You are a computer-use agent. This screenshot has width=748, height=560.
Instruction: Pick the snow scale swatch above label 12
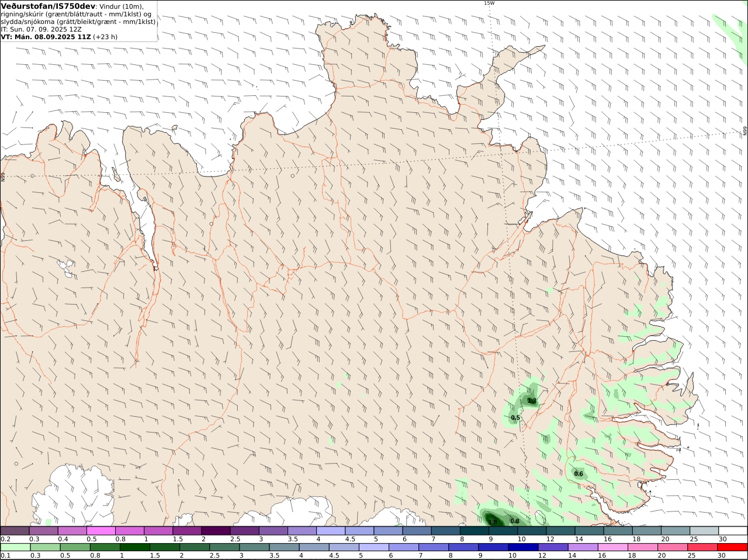560,530
